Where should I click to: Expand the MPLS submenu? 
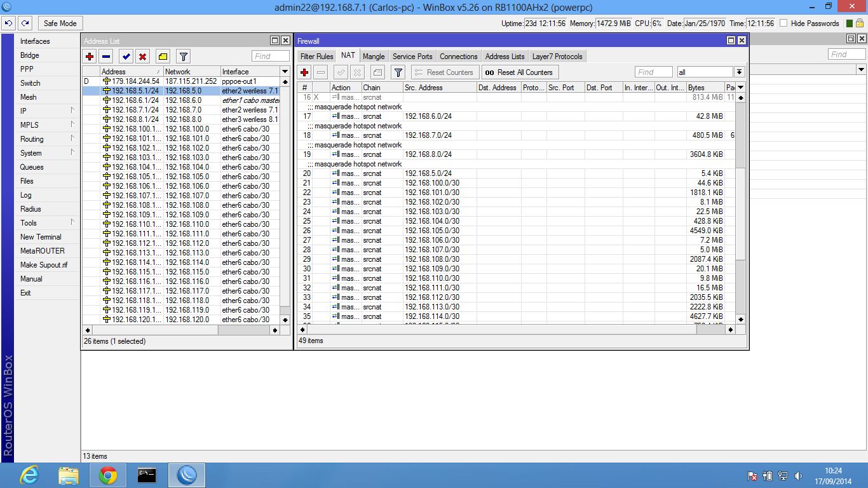(x=47, y=125)
